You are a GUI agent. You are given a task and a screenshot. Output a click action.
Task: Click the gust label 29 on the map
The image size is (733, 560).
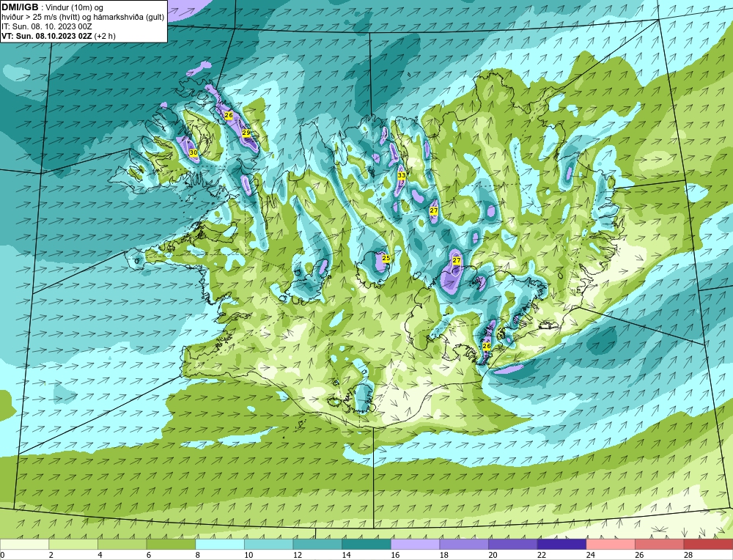(246, 133)
